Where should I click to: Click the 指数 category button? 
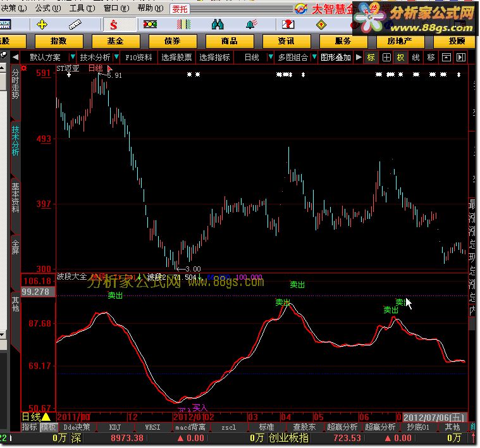58,41
